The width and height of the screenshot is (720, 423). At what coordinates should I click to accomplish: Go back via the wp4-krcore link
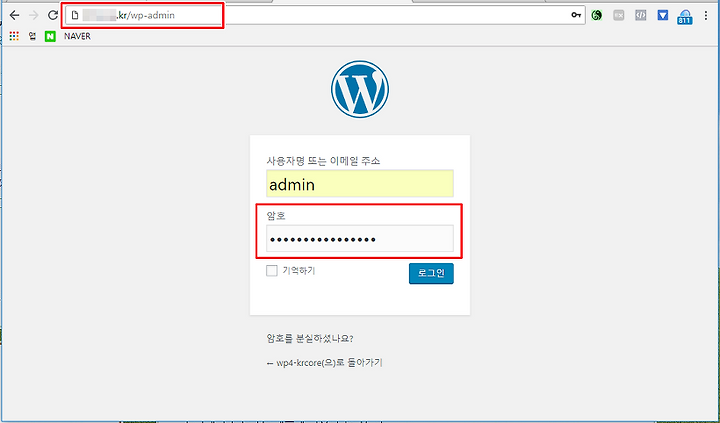tap(324, 362)
